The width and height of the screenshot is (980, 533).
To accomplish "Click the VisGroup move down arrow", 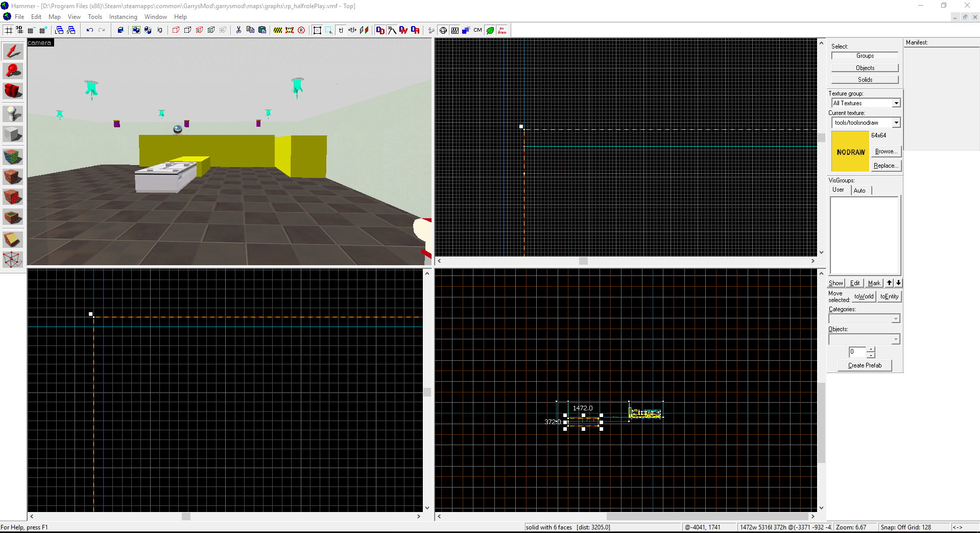I will [x=898, y=283].
